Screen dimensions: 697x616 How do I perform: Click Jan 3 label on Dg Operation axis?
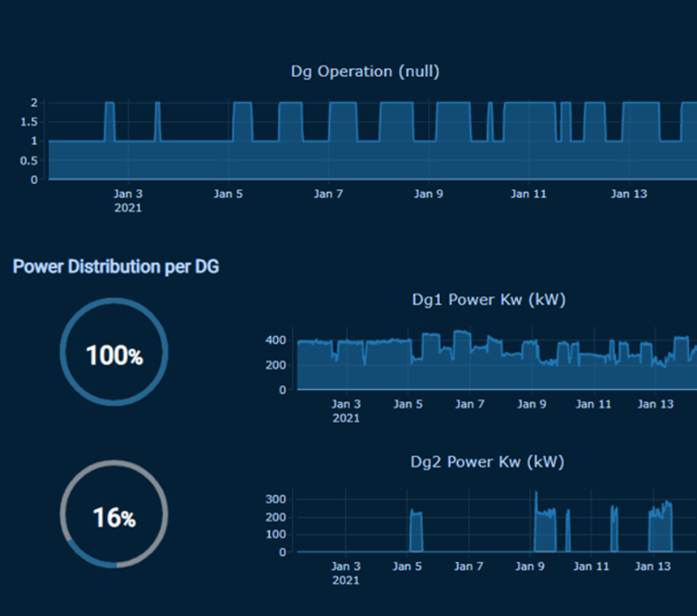pyautogui.click(x=128, y=194)
